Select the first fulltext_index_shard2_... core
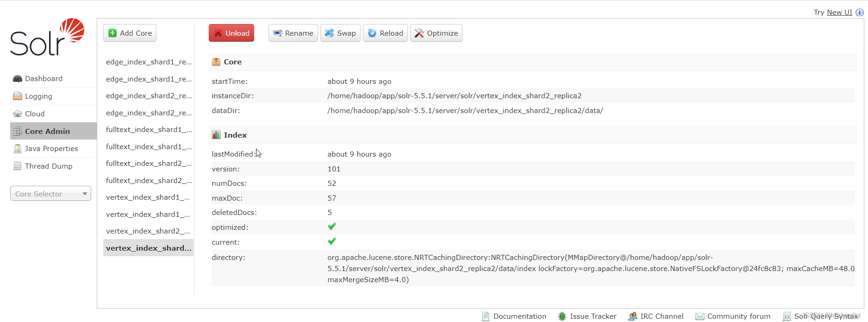This screenshot has width=868, height=322. [149, 164]
